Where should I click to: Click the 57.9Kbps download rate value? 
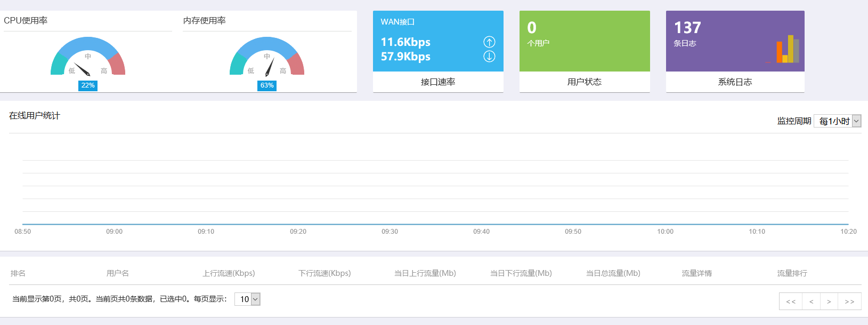pos(405,57)
